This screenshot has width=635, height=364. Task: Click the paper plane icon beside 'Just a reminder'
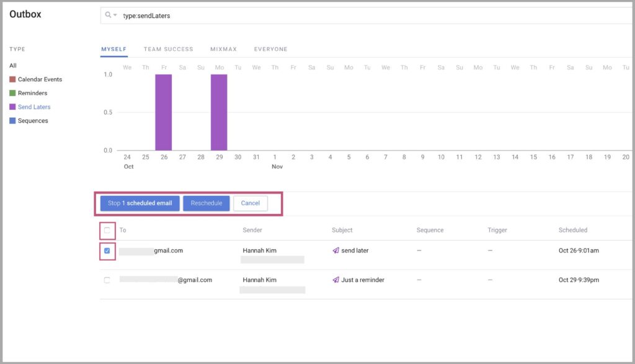point(335,280)
